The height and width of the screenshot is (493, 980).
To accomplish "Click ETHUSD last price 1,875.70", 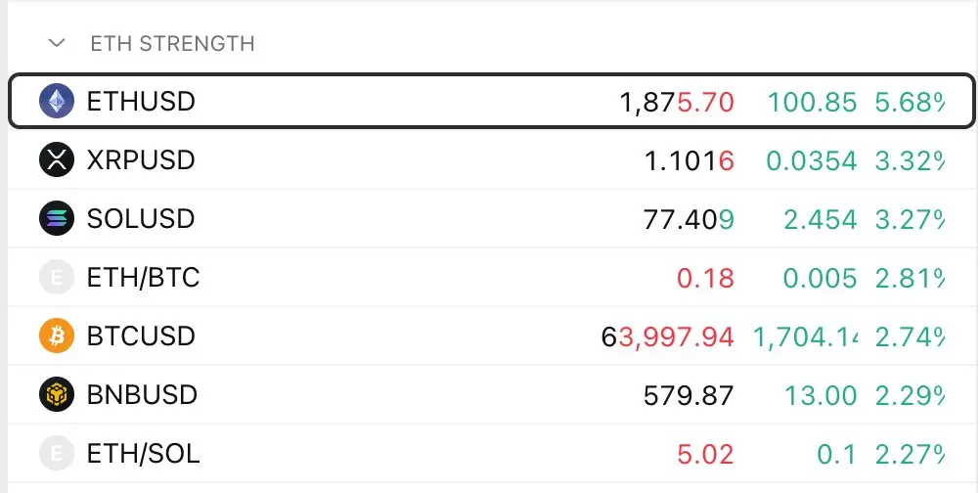I will (x=676, y=102).
